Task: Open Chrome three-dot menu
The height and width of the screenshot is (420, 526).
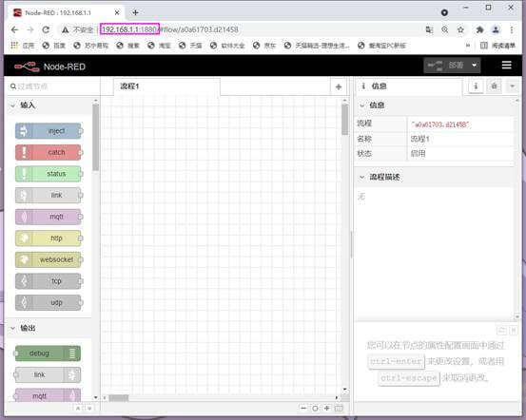Action: tap(512, 29)
